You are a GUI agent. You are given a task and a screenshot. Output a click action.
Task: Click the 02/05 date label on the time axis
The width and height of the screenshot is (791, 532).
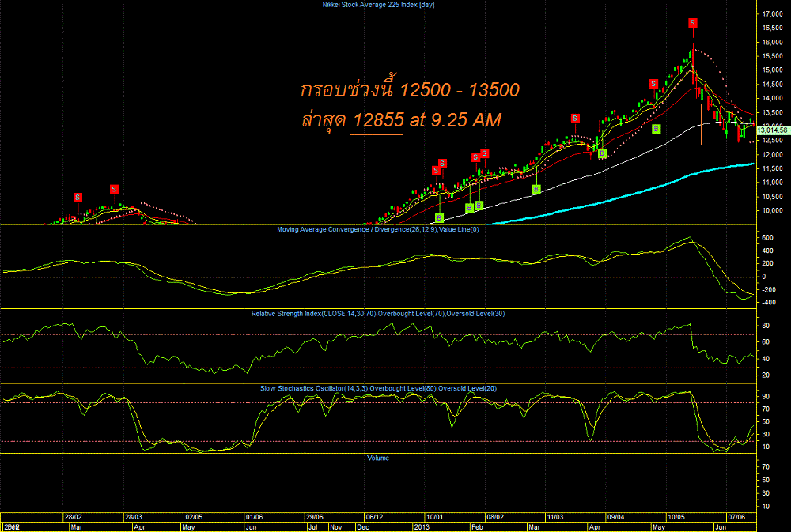pos(194,517)
